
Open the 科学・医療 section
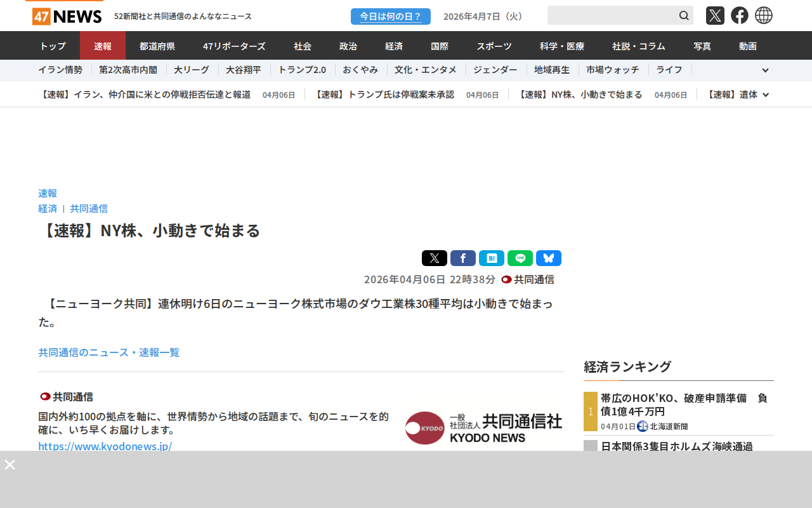pos(562,46)
